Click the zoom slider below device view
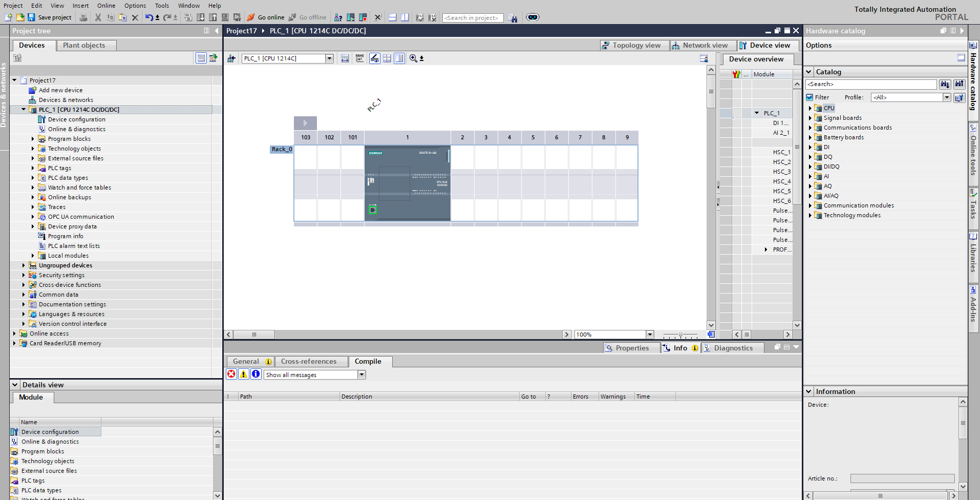Screen dimensions: 980x500 tap(680, 335)
